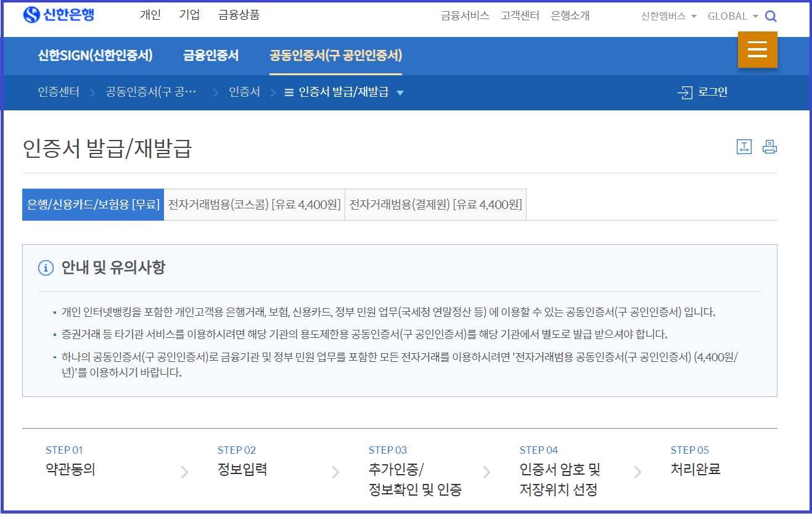Open the 개인 top menu
The image size is (812, 516).
[x=150, y=15]
